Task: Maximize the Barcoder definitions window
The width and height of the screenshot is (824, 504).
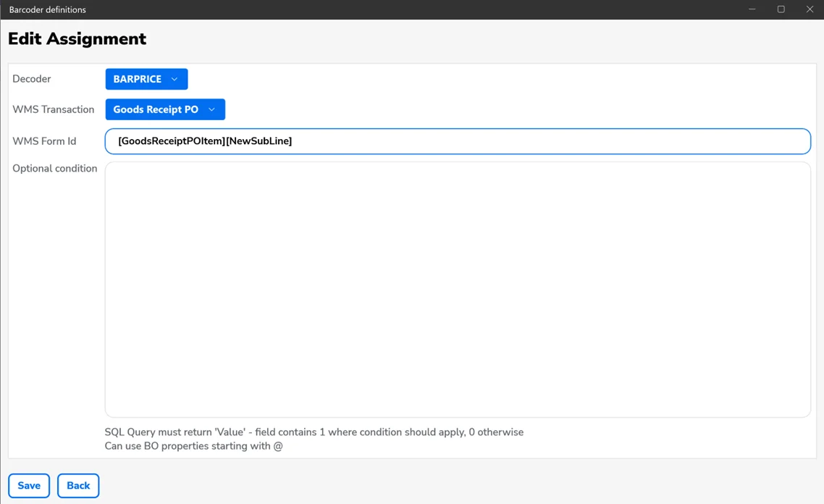Action: click(781, 9)
